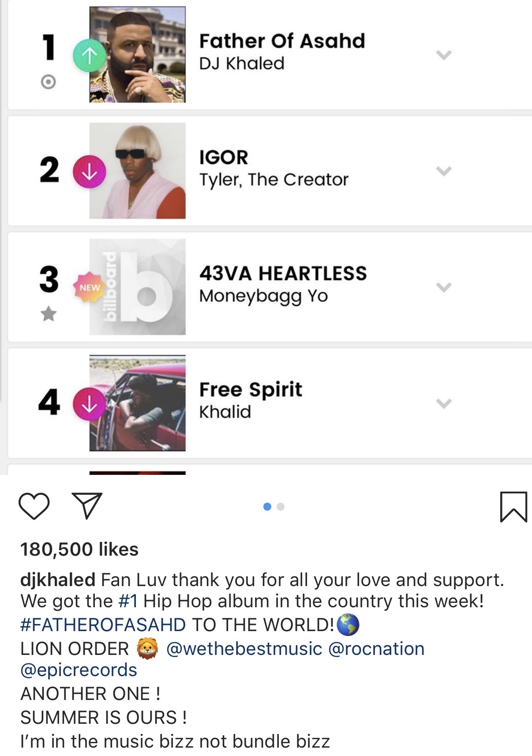Open the @wethebestmusic profile mention
532x756 pixels.
[x=244, y=649]
